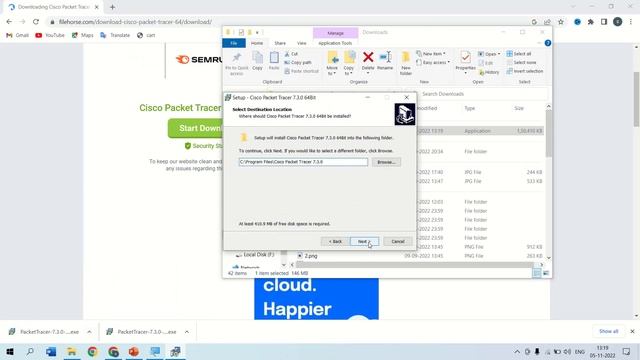Screen dimensions: 640x360
Task: Open the File tab in File Explorer
Action: point(234,43)
